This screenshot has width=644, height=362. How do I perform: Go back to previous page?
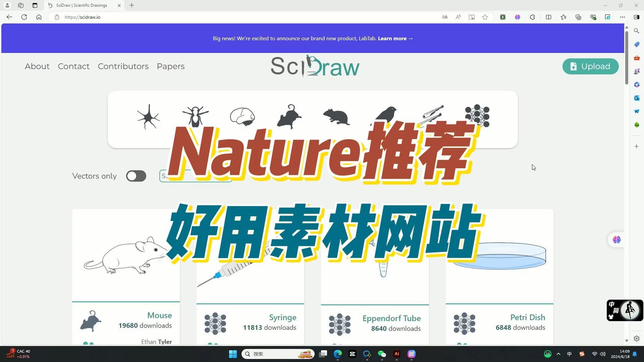point(9,17)
